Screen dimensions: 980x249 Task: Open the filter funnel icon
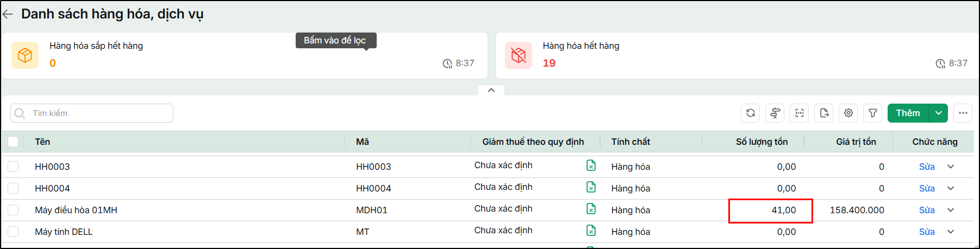873,113
